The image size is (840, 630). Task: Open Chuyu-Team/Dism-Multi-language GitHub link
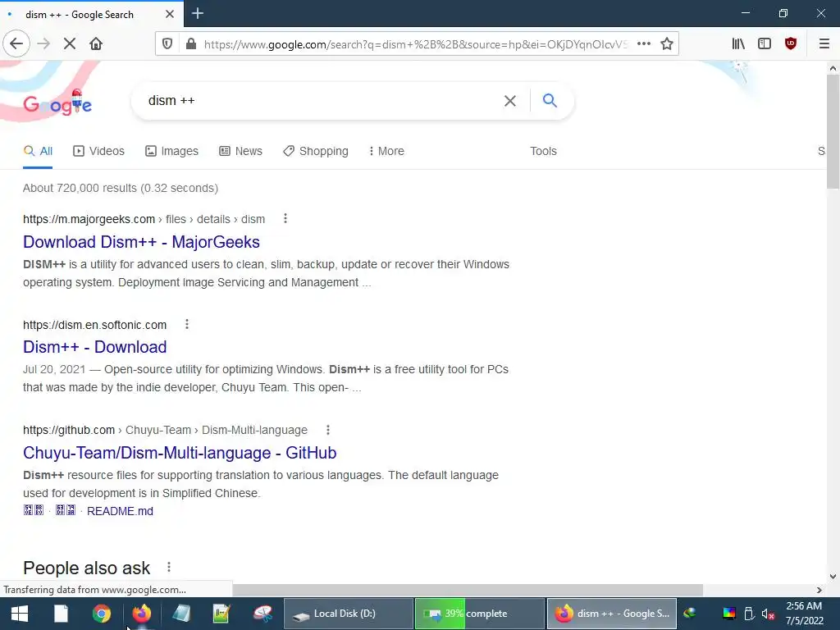point(180,453)
